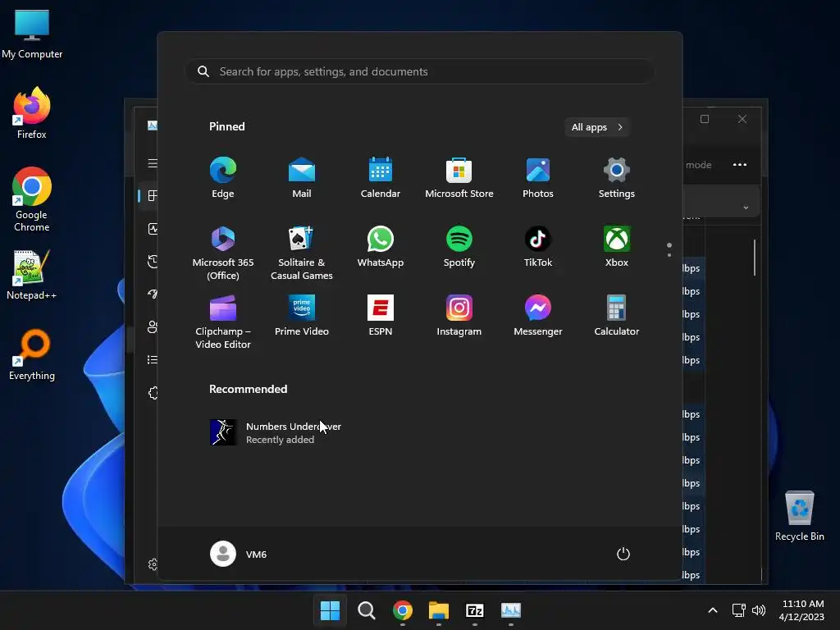Open TikTok
The image size is (840, 630).
pos(538,247)
